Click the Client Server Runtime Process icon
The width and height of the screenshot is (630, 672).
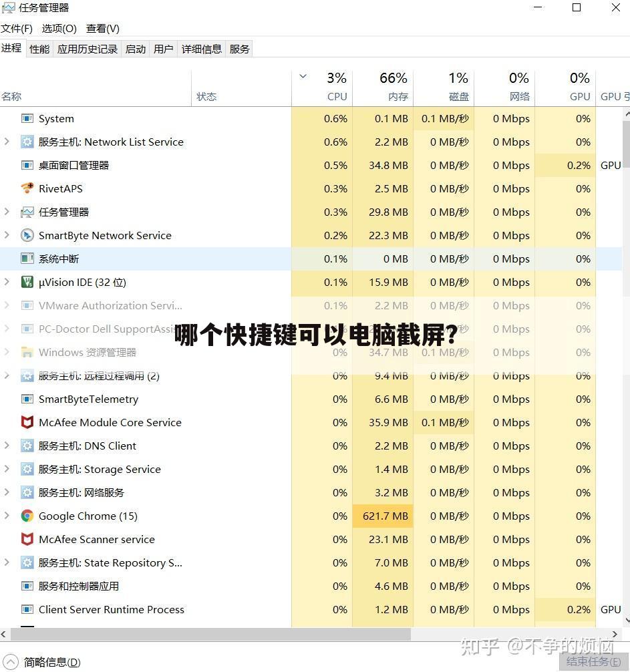tap(27, 609)
